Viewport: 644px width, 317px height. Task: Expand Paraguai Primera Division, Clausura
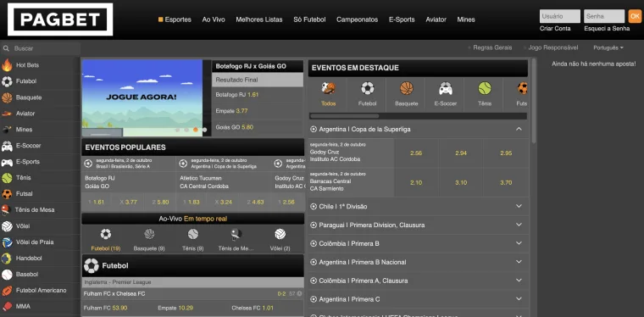[519, 225]
